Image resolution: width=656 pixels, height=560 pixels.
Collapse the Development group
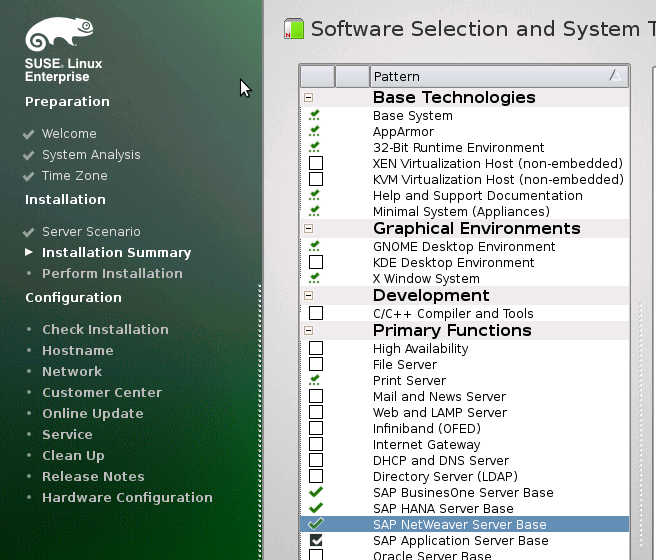point(308,296)
